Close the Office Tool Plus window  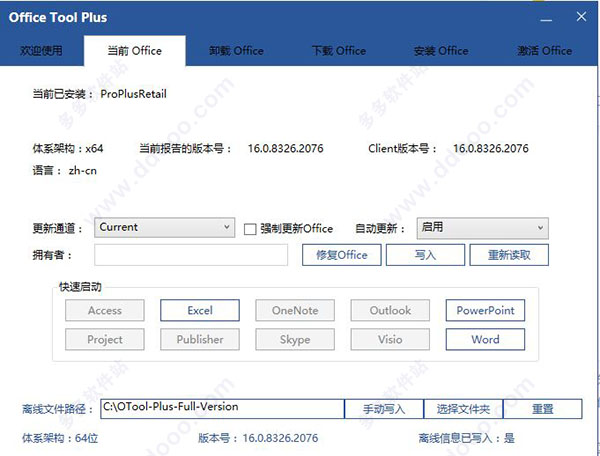[x=581, y=17]
